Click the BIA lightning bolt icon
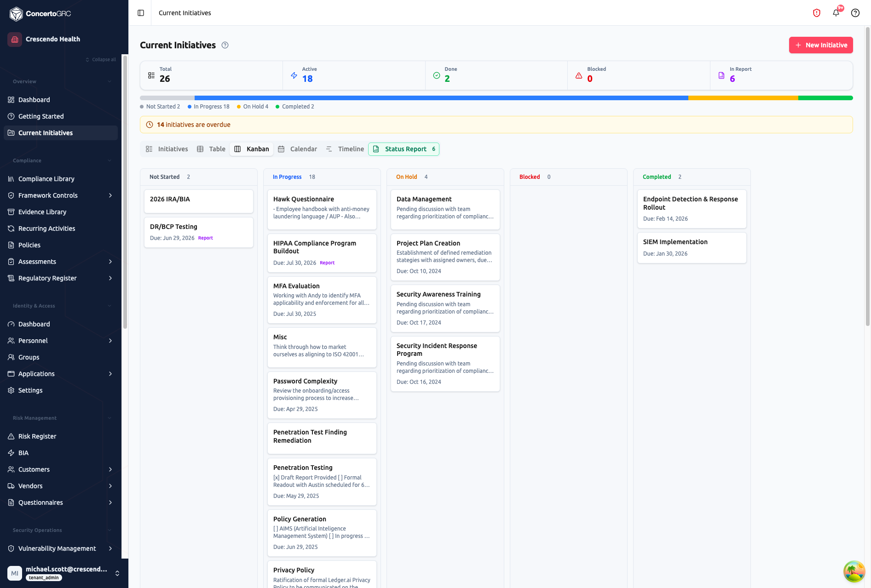The image size is (871, 588). 11,453
